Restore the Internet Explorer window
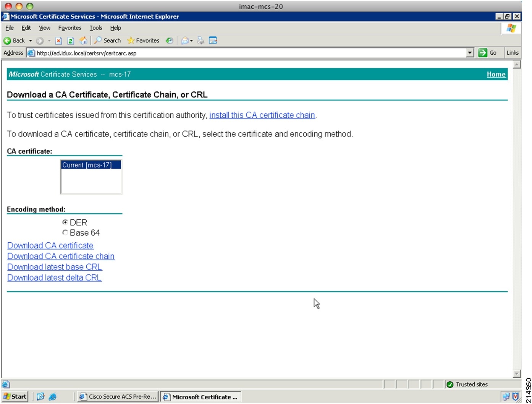Screen dimensions: 532x404 pos(508,16)
